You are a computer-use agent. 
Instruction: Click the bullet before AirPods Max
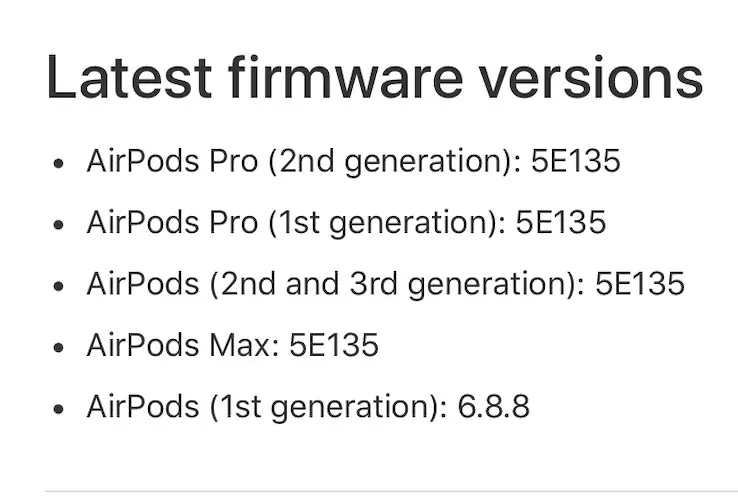(x=60, y=348)
